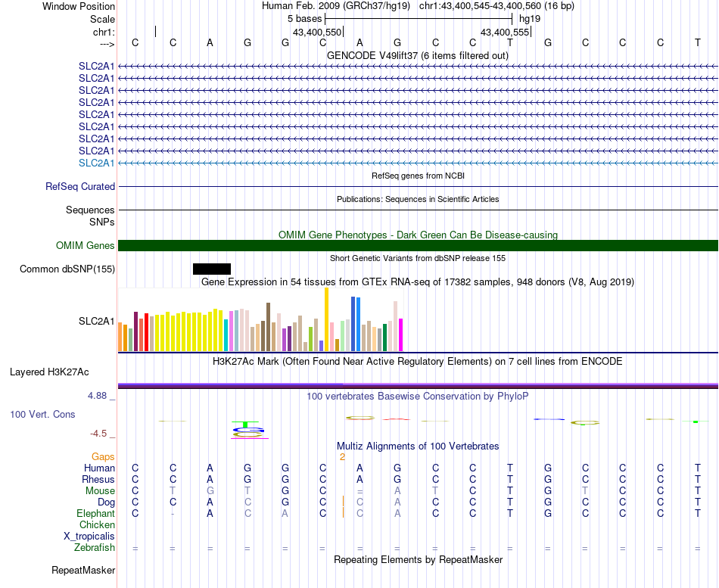Select the light-blue SLC2A1 transcript label
The width and height of the screenshot is (719, 588).
pyautogui.click(x=96, y=163)
